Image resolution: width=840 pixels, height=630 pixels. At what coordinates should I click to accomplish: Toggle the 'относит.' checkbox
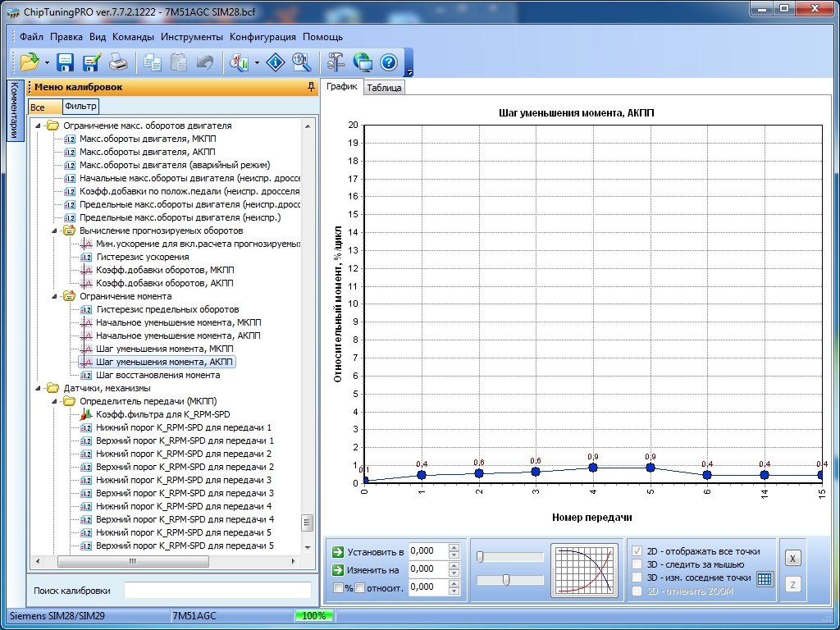coord(359,587)
